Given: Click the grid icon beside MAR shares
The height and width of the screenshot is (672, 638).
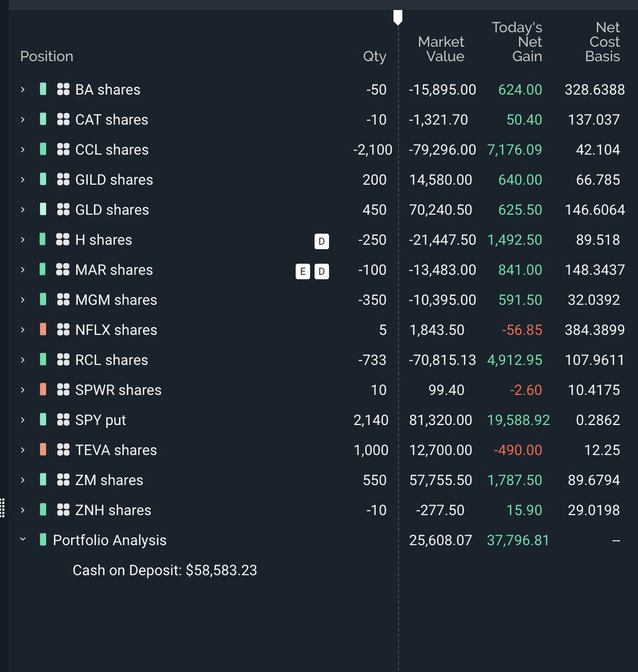Looking at the screenshot, I should click(63, 269).
